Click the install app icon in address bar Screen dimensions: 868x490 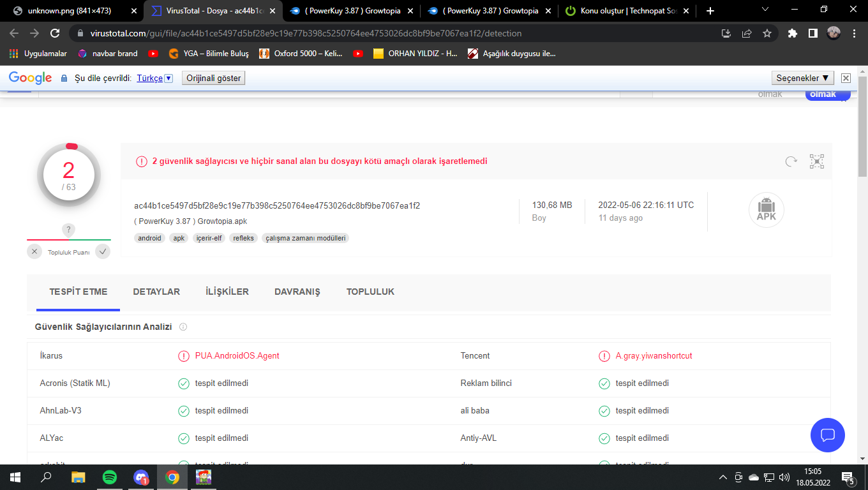pyautogui.click(x=726, y=33)
